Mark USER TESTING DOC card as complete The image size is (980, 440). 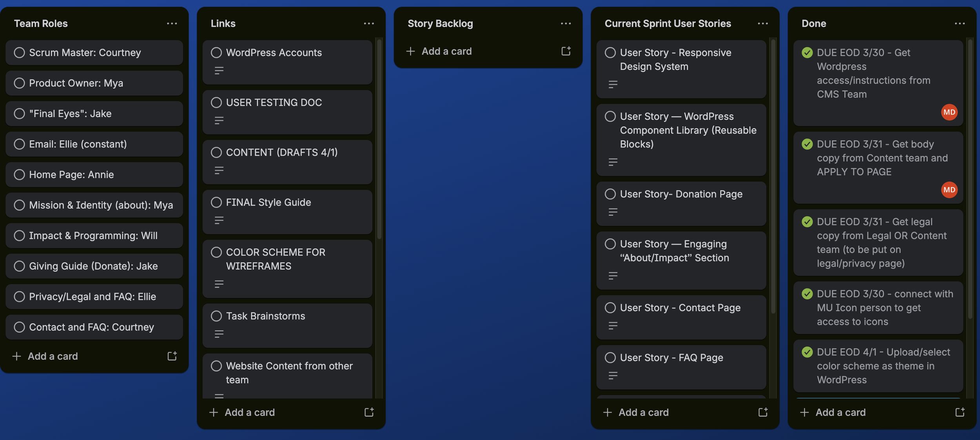click(216, 103)
